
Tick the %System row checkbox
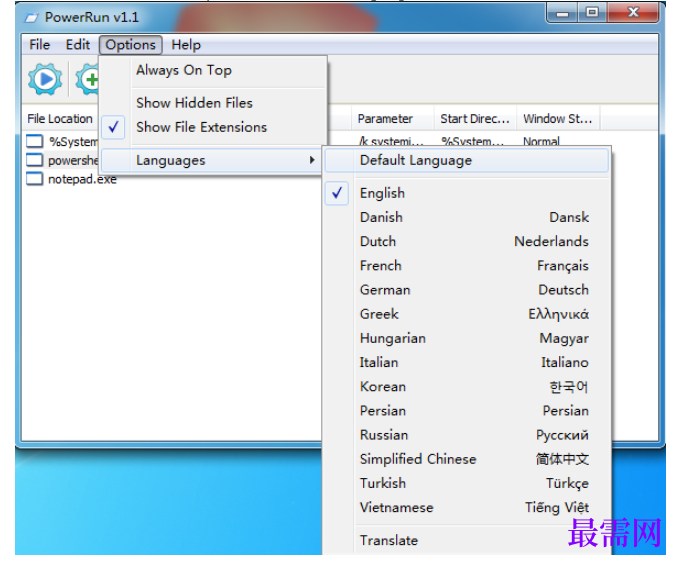click(x=35, y=141)
